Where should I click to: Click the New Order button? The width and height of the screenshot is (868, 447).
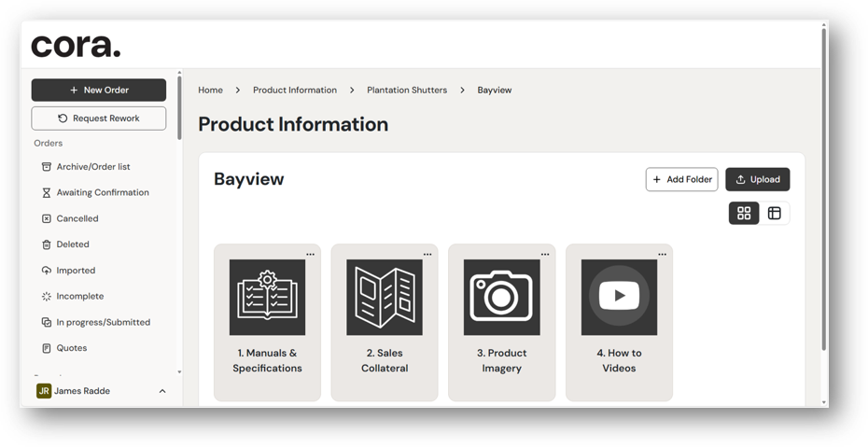[x=99, y=91]
